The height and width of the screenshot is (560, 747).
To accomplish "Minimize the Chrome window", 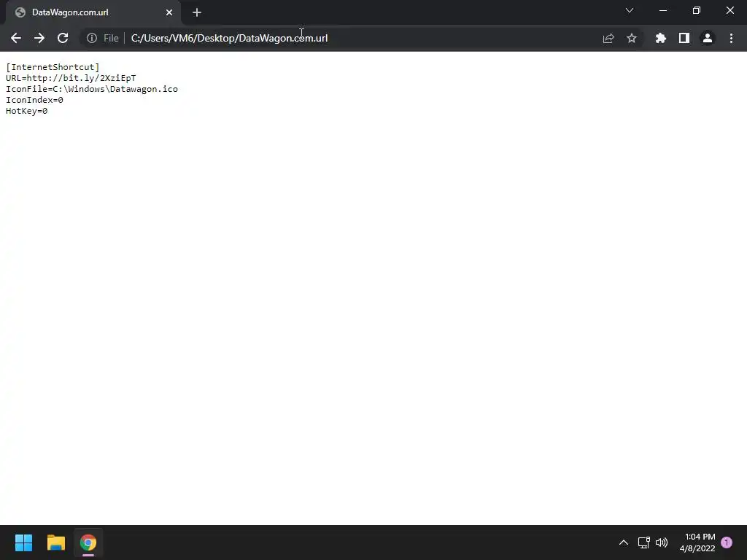I will [663, 10].
